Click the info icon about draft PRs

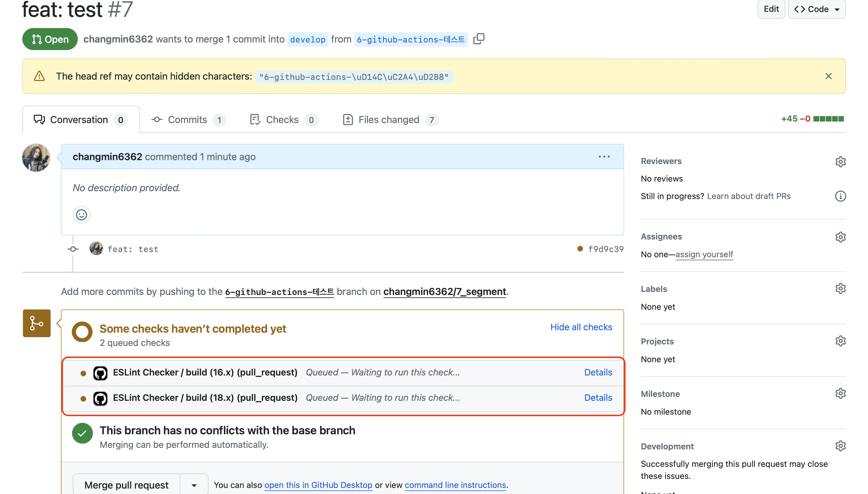840,196
